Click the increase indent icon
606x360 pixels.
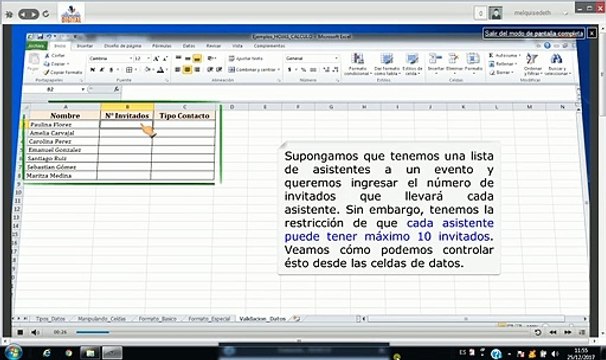219,70
